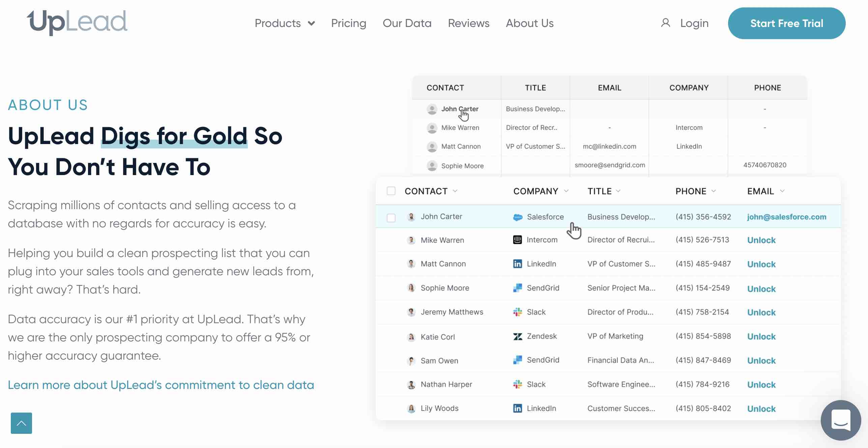This screenshot has height=448, width=868.
Task: Click the scroll-to-top arrow button
Action: 21,423
